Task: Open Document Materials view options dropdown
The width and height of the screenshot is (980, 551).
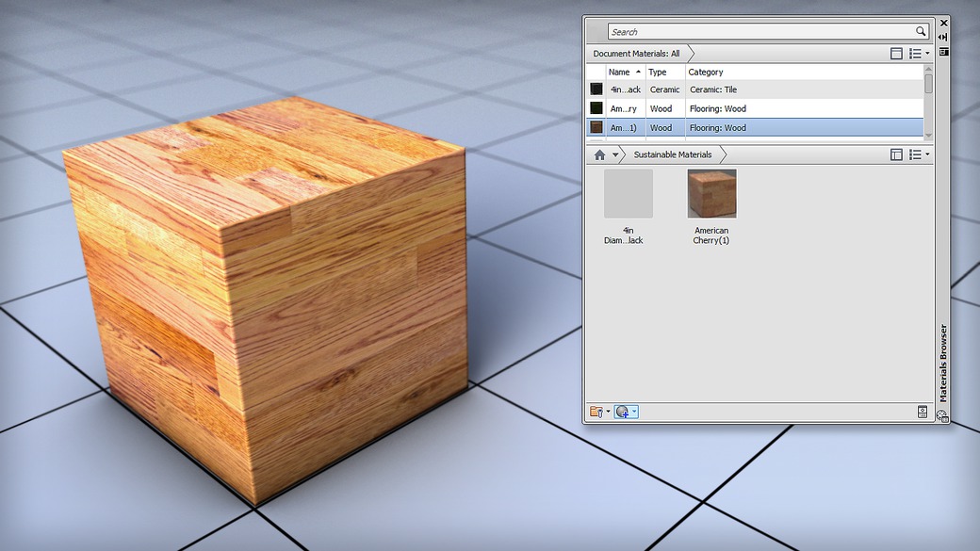Action: click(x=919, y=54)
